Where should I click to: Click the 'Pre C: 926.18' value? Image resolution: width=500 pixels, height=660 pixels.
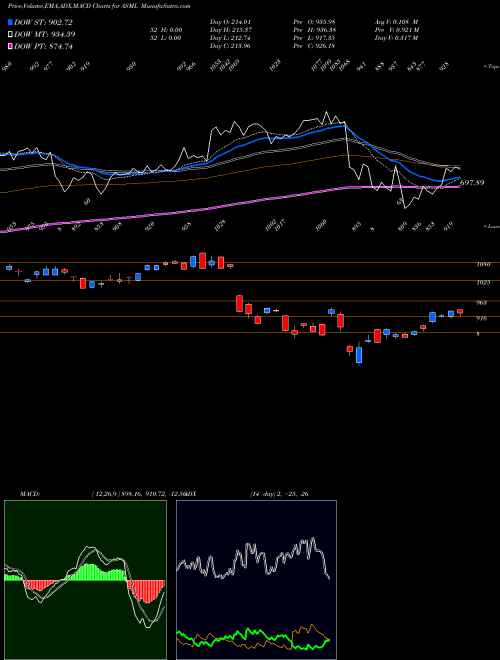314,46
